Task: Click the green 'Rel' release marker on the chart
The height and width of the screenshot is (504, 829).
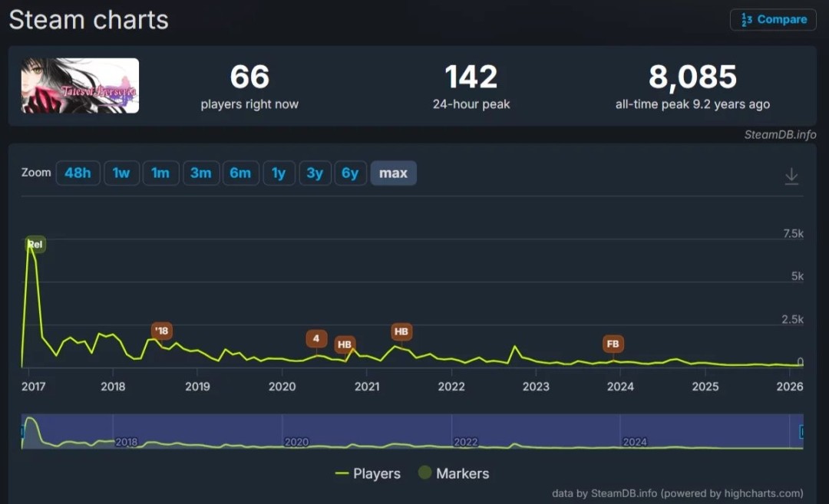Action: (34, 244)
